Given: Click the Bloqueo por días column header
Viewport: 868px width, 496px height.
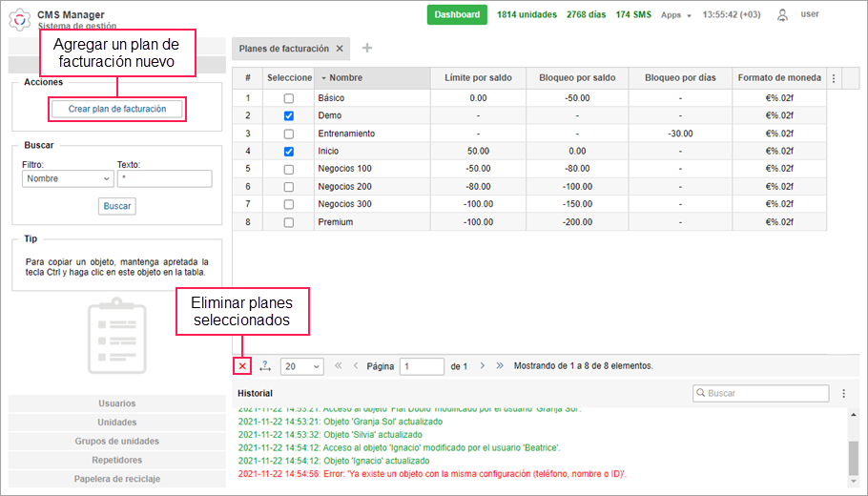Looking at the screenshot, I should click(x=680, y=78).
